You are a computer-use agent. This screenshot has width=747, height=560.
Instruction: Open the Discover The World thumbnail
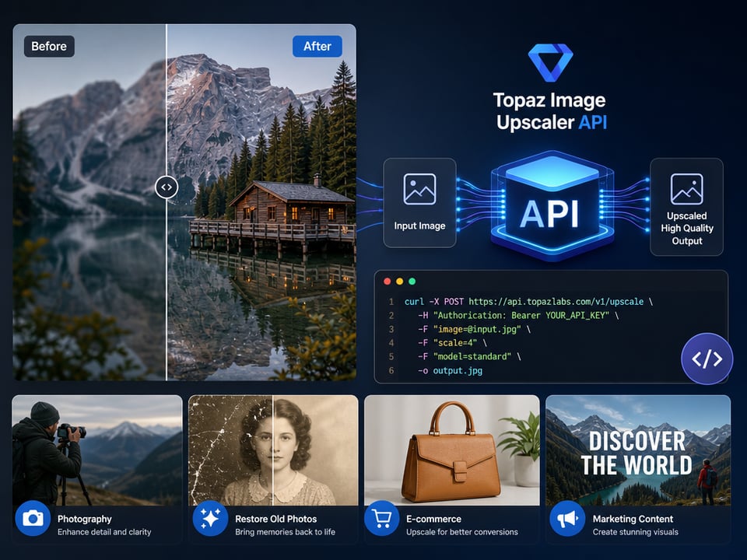(x=638, y=450)
